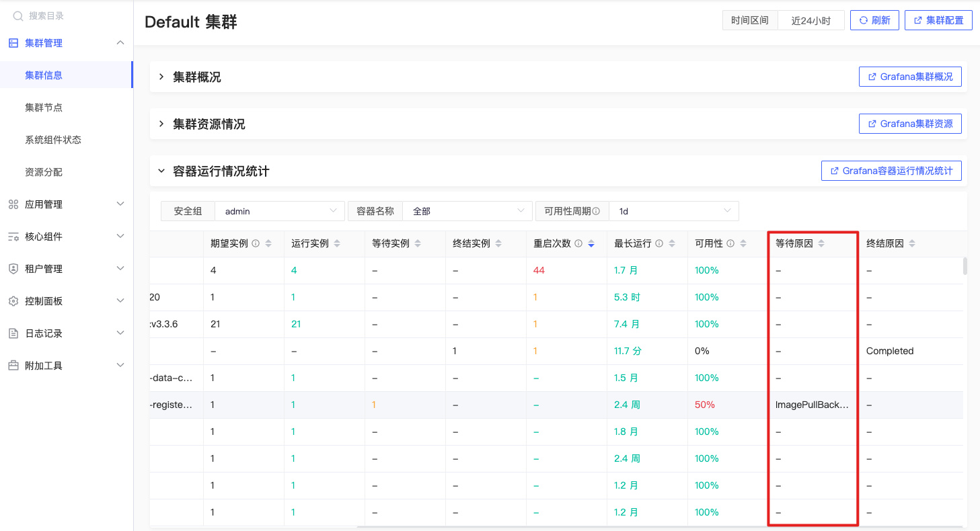Open Grafana集群资源 link
Image resolution: width=980 pixels, height=531 pixels.
pos(910,124)
